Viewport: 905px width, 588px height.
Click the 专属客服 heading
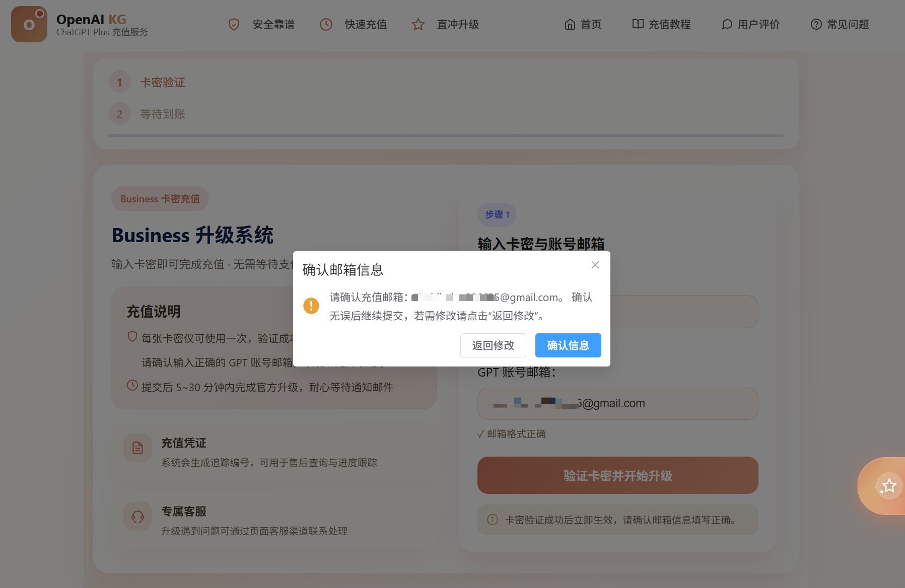[x=184, y=511]
